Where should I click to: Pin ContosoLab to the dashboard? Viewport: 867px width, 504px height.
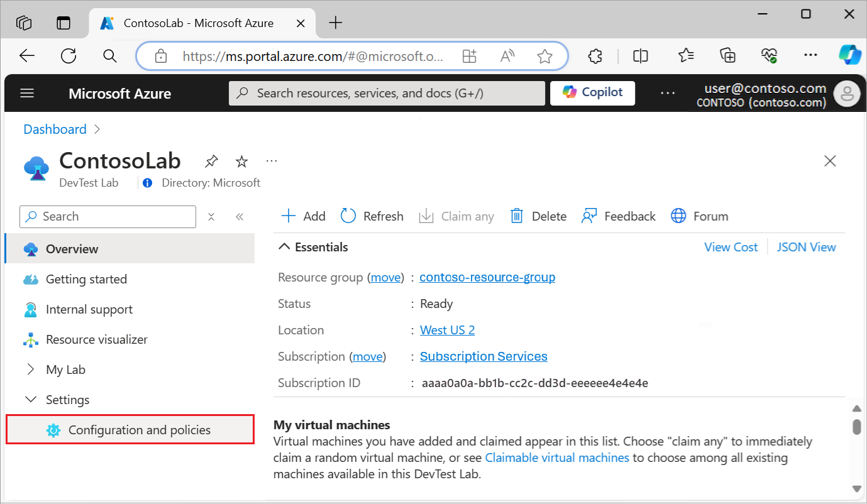(x=211, y=161)
